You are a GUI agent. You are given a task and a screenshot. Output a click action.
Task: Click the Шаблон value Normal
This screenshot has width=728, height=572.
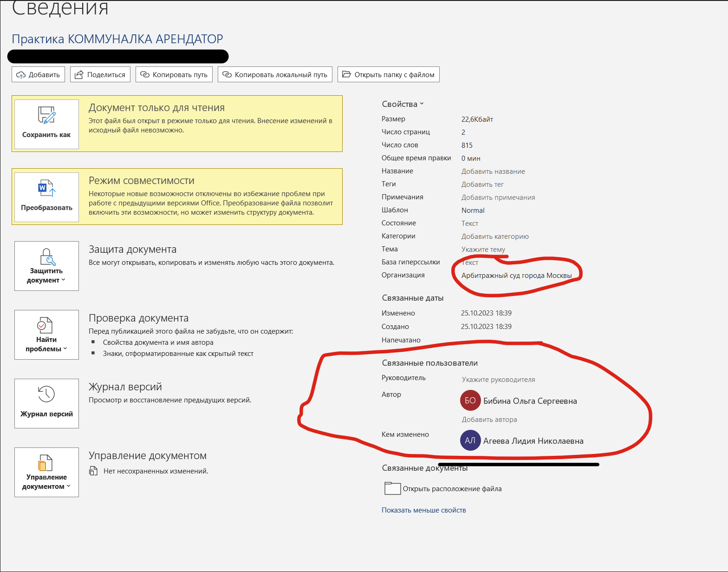coord(473,210)
